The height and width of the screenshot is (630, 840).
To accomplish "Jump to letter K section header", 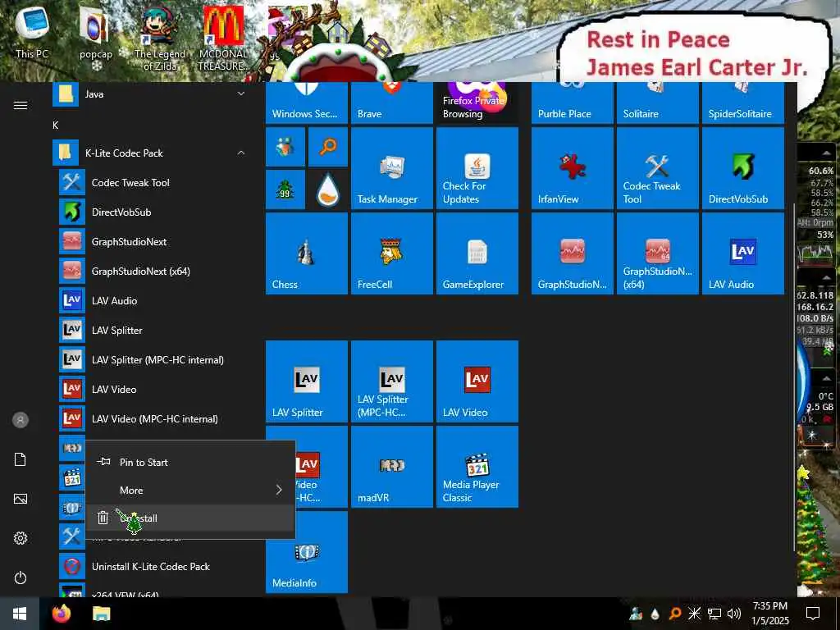I will (x=56, y=126).
